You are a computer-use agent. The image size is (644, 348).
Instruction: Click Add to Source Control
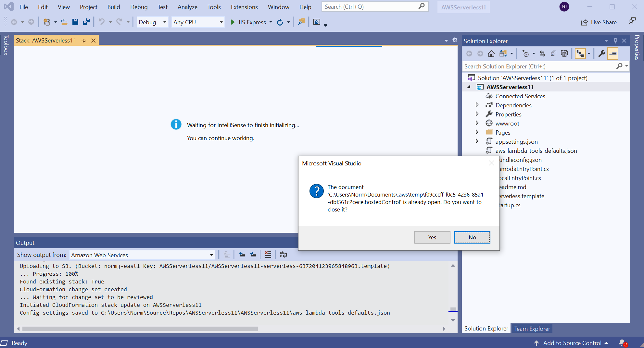(572, 343)
